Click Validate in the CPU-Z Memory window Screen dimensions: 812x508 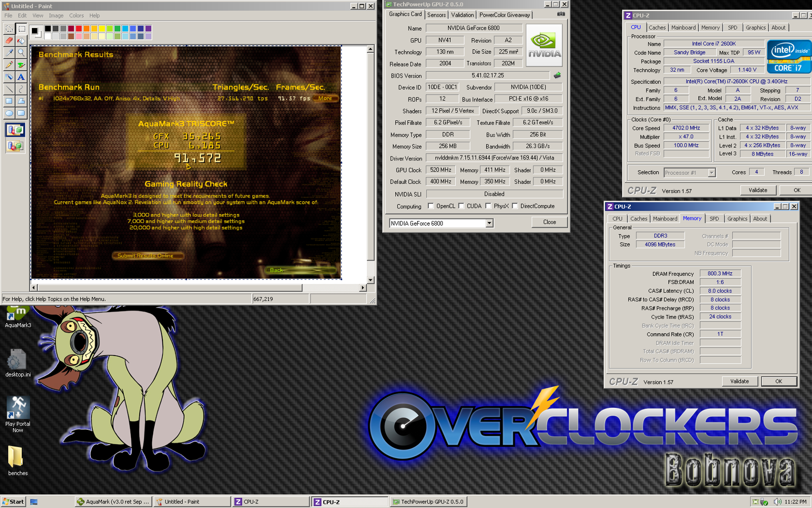[x=739, y=381]
